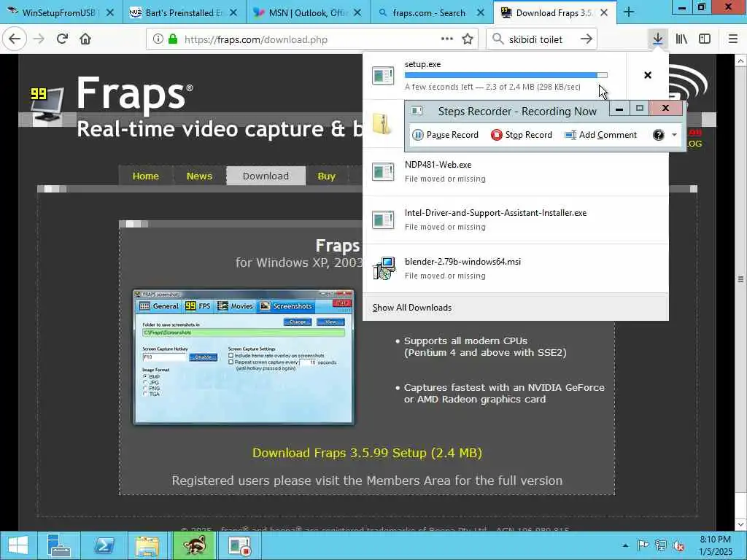Open the Windows Start button
This screenshot has height=560, width=747.
pos(18,545)
